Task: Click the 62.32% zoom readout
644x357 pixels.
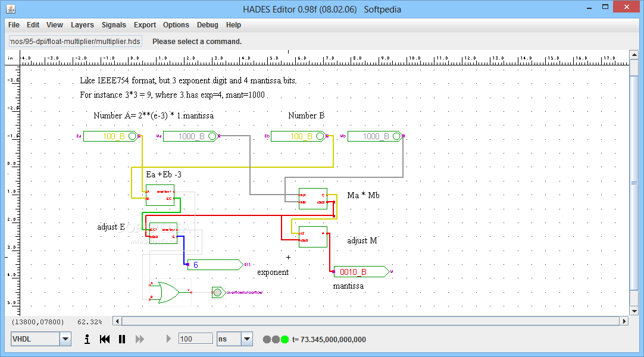Action: [x=89, y=322]
